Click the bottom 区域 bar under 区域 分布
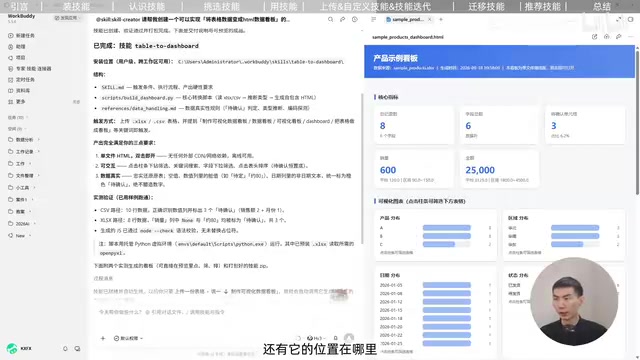640x360 pixels. click(x=567, y=244)
